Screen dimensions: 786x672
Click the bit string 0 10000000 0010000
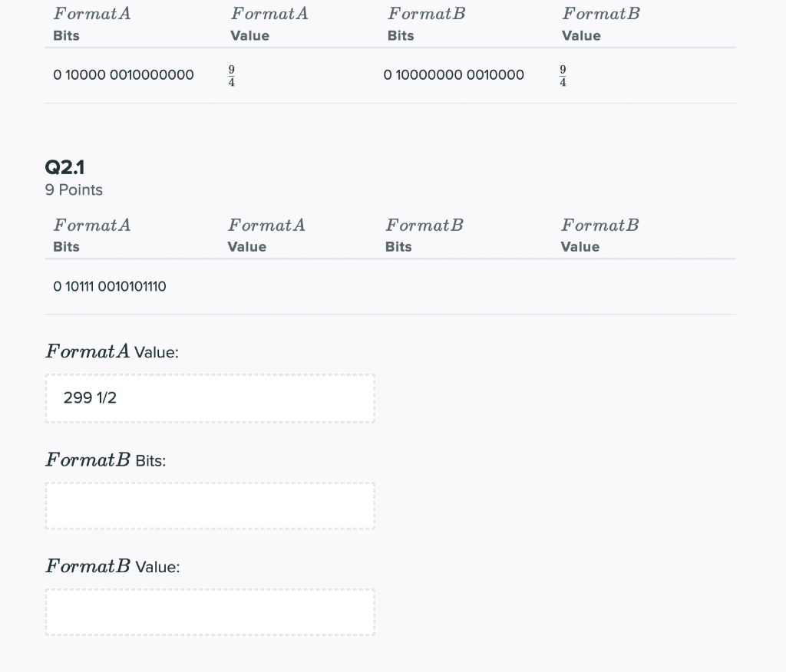454,74
